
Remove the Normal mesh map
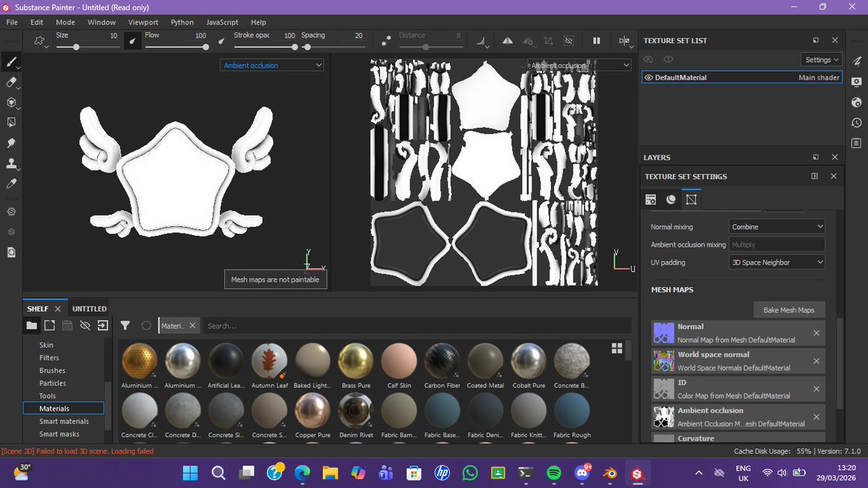point(816,333)
